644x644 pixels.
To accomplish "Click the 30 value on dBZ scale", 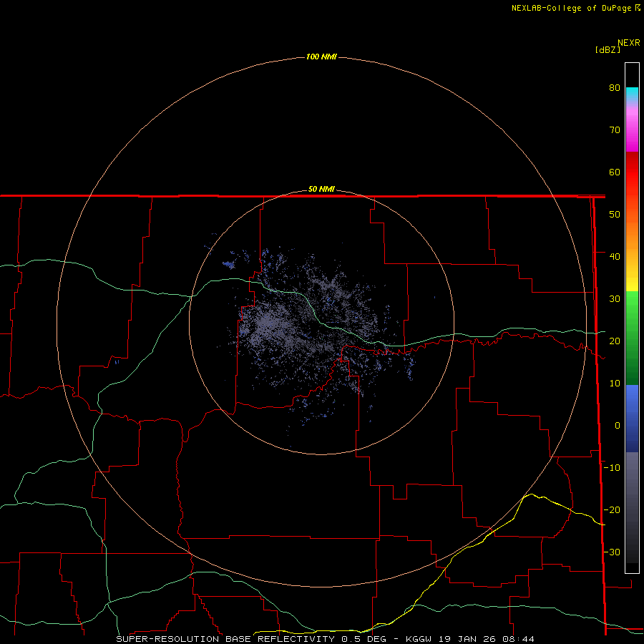I will click(615, 299).
